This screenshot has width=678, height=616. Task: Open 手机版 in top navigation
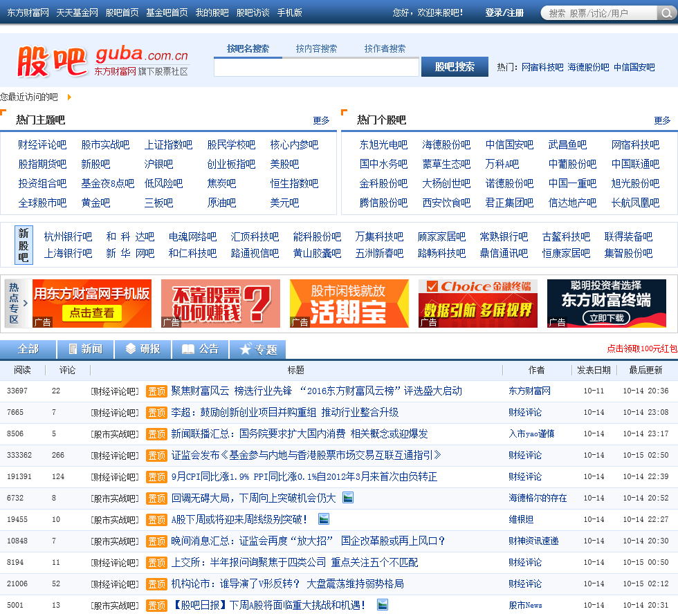coord(289,12)
